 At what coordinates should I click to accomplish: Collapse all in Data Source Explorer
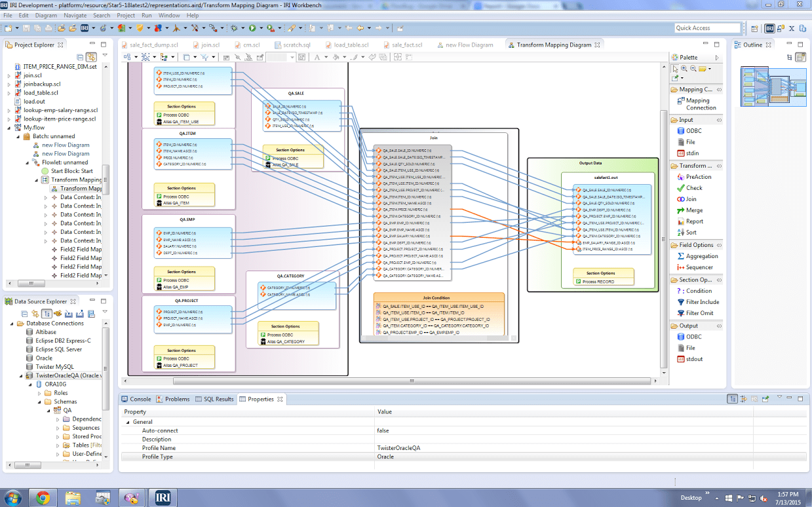pyautogui.click(x=25, y=314)
